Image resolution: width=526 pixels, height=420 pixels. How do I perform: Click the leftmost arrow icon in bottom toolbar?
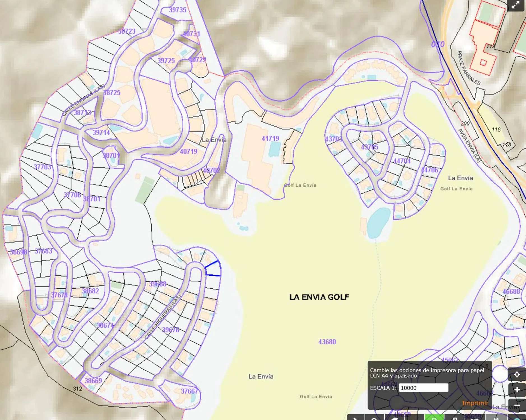(356, 417)
